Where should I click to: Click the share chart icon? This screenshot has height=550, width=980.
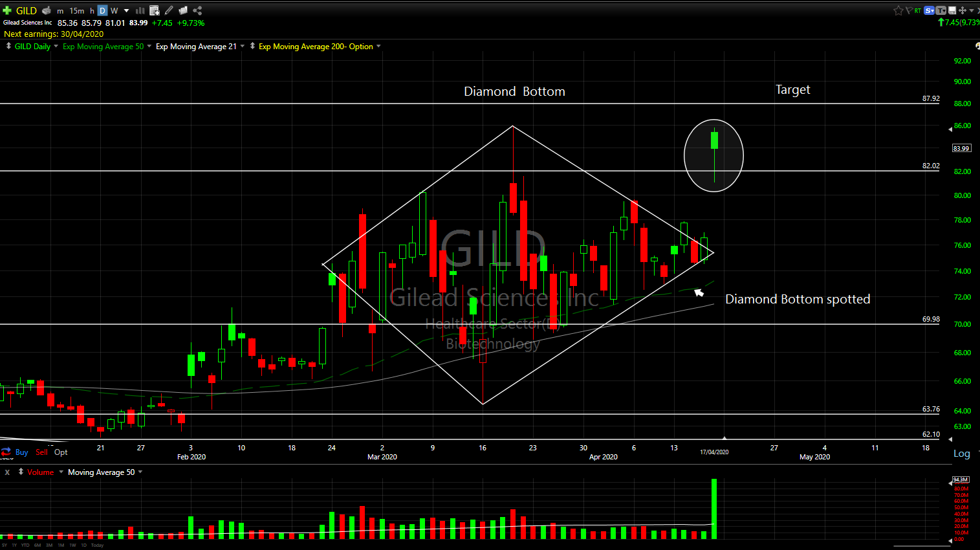pyautogui.click(x=197, y=10)
